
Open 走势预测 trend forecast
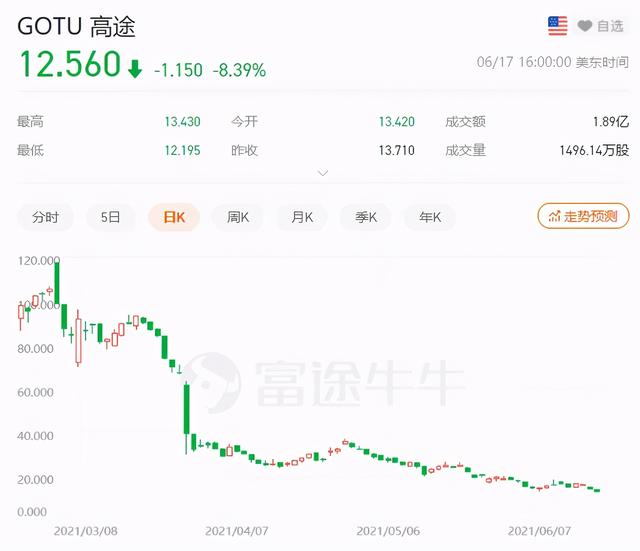pos(583,216)
